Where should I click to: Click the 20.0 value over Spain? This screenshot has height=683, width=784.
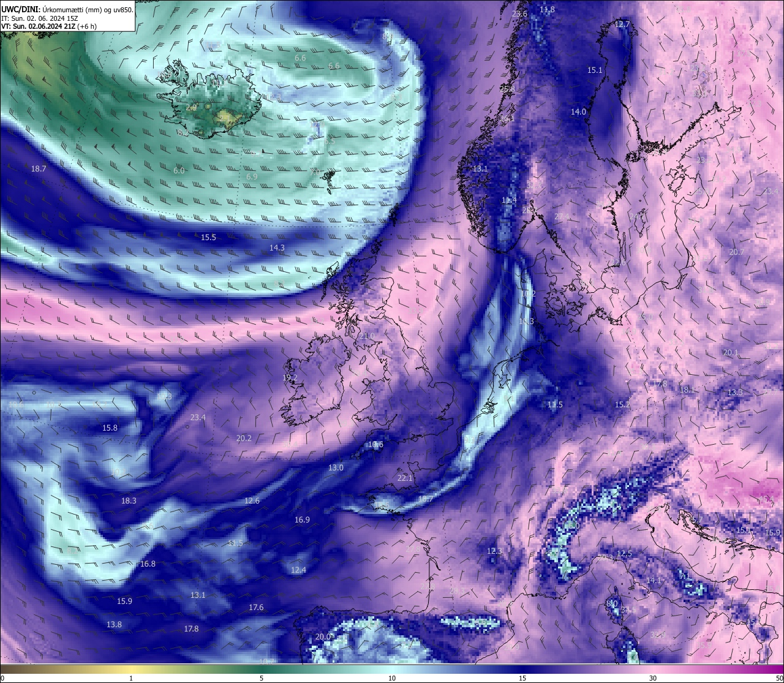tap(323, 636)
